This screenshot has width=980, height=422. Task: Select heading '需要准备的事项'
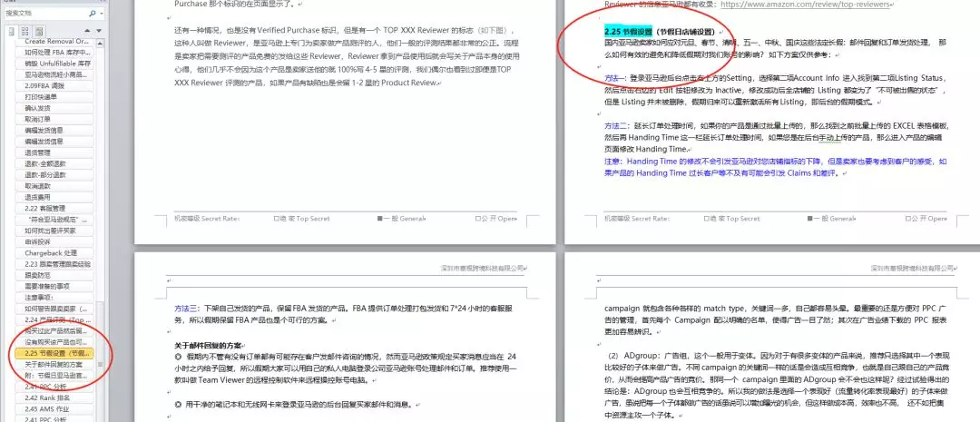tap(56, 287)
